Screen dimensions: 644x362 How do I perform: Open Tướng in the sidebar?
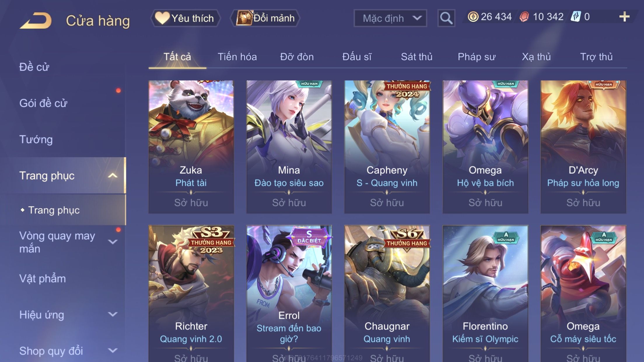[36, 139]
